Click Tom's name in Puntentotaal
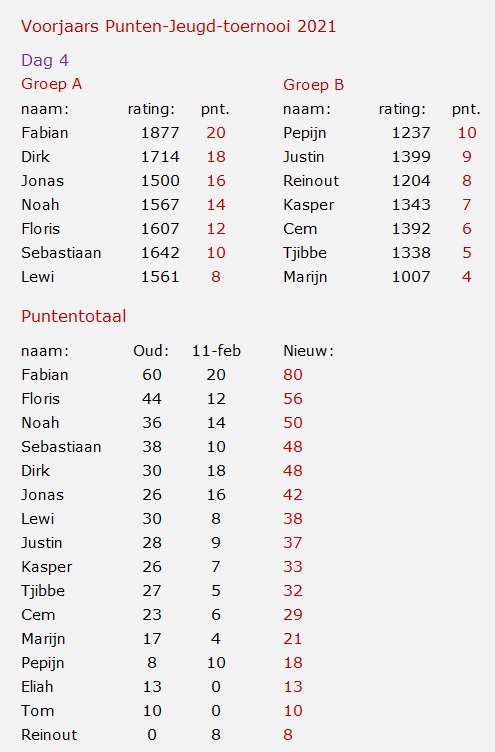 [37, 711]
